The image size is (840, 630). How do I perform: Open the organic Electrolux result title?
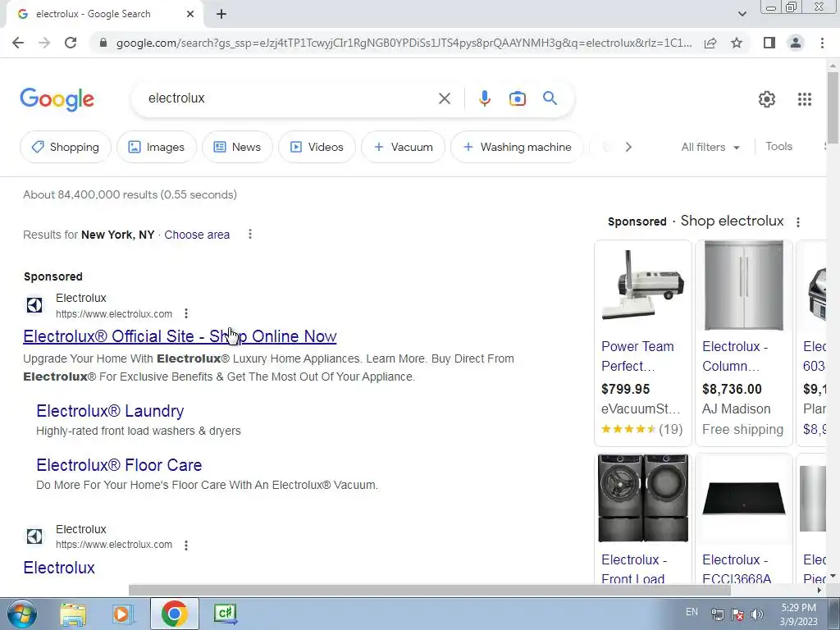(59, 568)
